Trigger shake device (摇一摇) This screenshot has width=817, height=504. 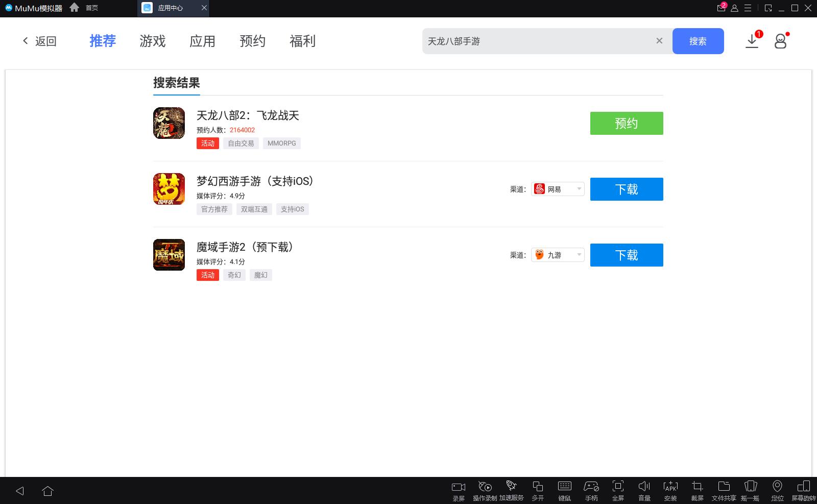(x=751, y=491)
